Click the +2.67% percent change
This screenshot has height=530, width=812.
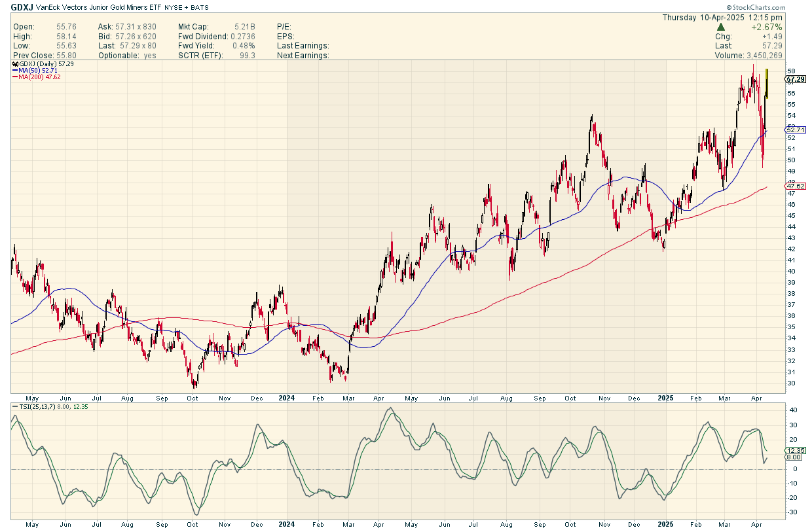pyautogui.click(x=768, y=27)
